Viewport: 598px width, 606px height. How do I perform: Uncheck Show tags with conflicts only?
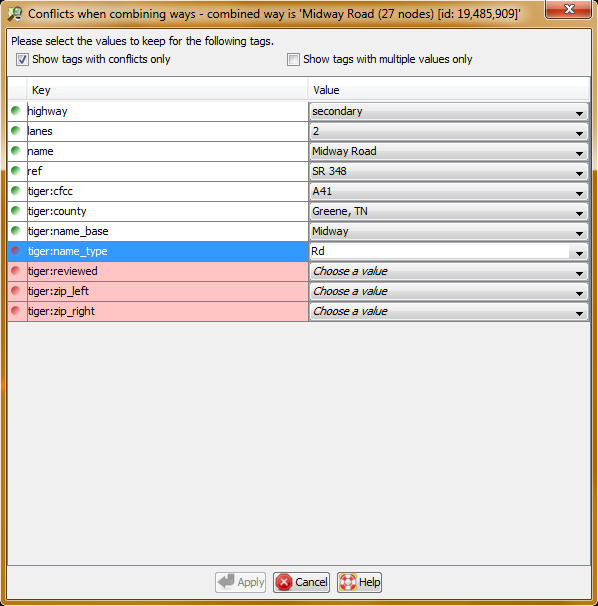click(22, 60)
